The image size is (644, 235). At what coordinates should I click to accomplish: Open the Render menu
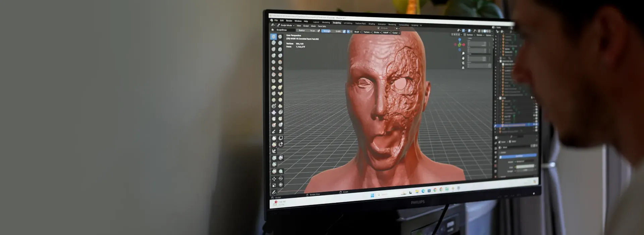coord(289,21)
